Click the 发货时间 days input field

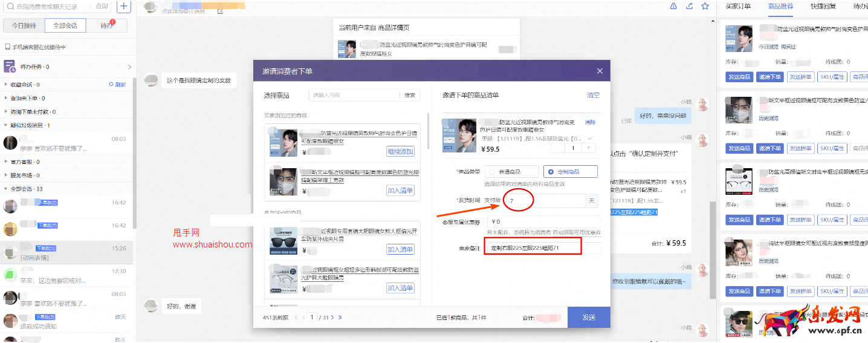pos(545,200)
